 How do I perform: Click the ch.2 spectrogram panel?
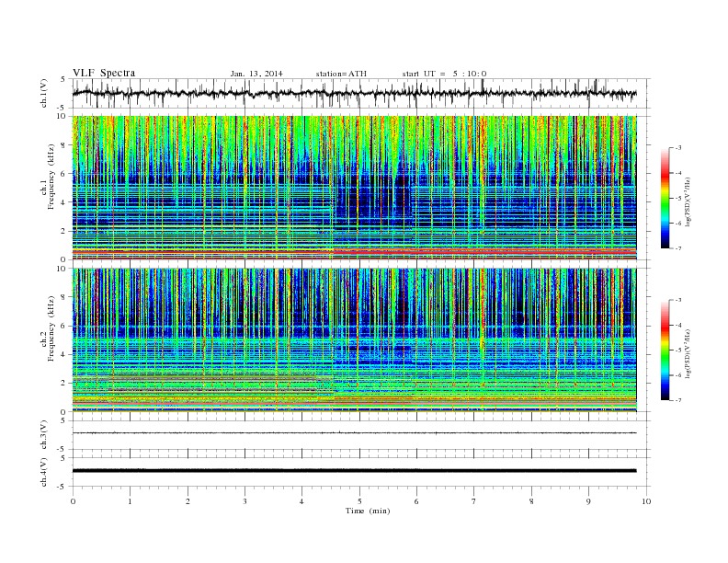click(354, 340)
